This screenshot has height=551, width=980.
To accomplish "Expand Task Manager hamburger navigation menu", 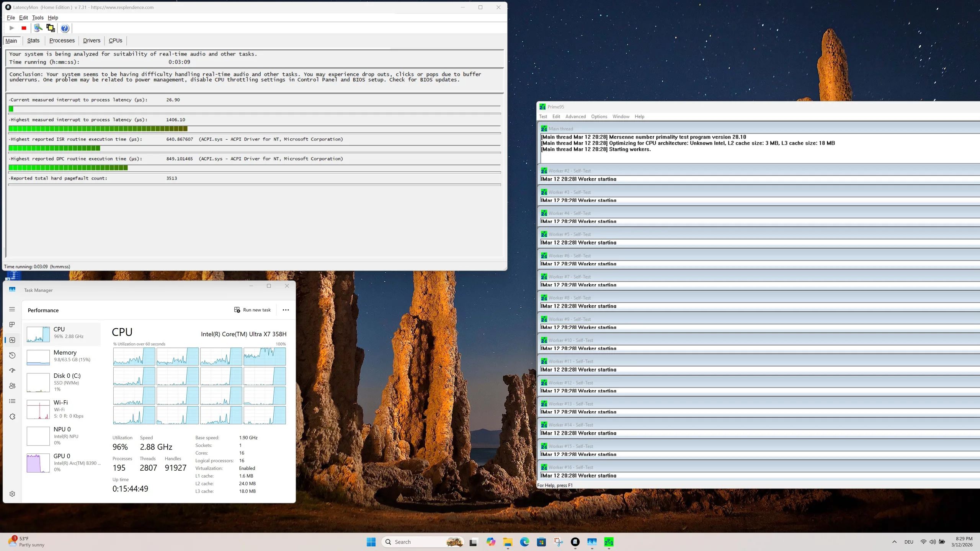I will click(x=12, y=309).
